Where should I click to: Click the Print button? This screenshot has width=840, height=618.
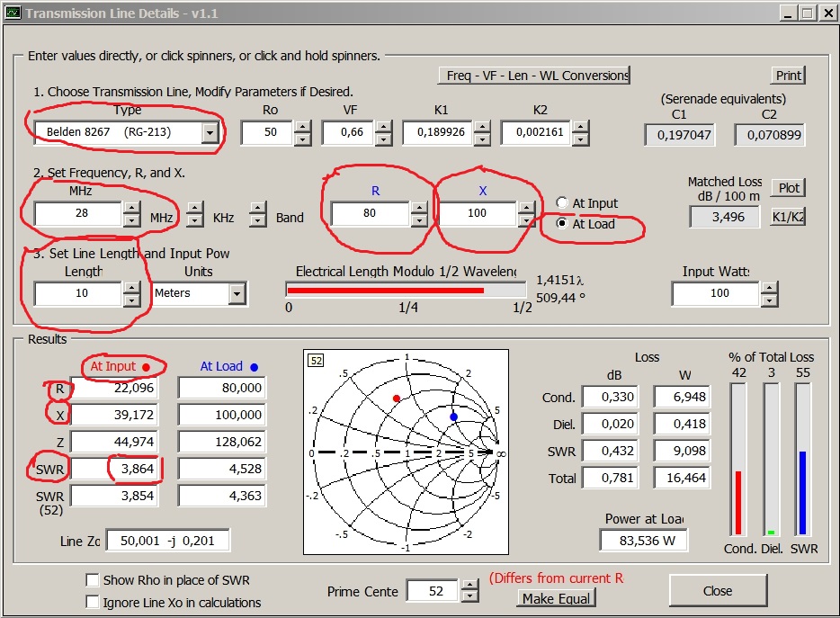click(x=788, y=76)
